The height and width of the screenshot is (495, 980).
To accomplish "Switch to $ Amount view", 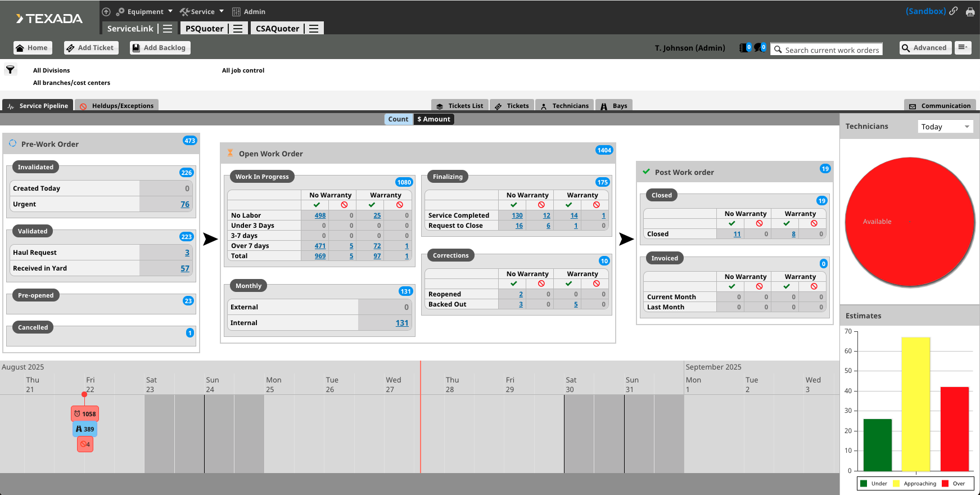I will coord(433,119).
